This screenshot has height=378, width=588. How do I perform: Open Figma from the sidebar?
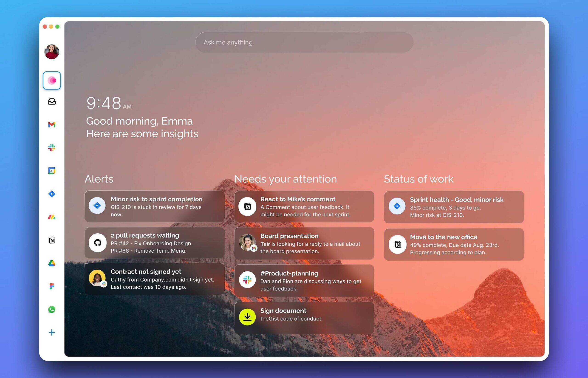[51, 286]
